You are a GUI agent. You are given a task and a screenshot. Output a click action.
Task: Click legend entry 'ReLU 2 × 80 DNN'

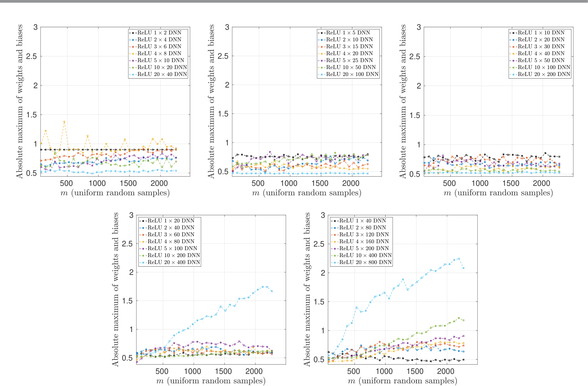(359, 227)
